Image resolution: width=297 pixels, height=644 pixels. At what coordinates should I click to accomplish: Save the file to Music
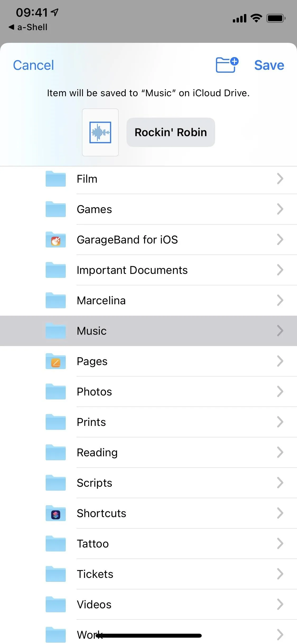[269, 65]
